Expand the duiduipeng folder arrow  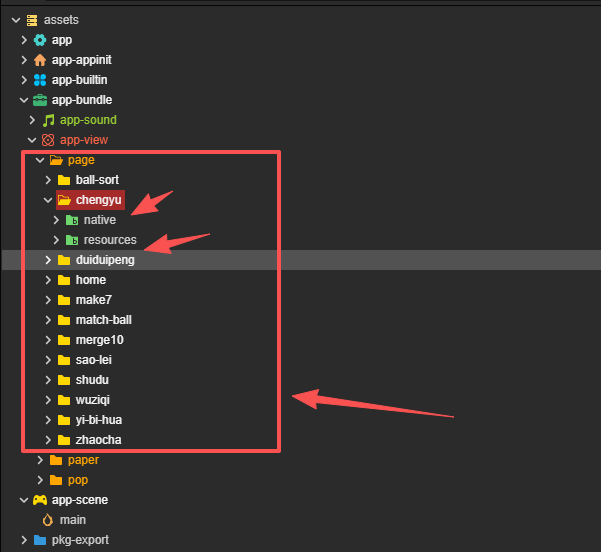click(48, 260)
